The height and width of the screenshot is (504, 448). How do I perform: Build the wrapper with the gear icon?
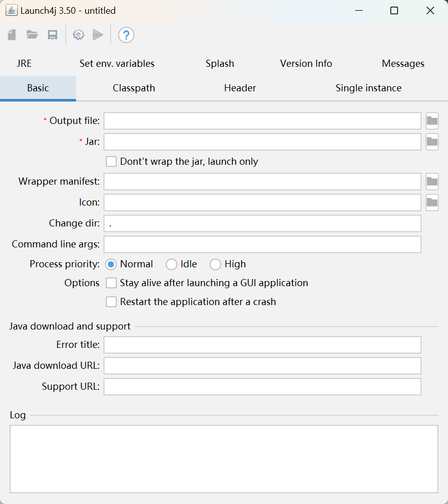[x=79, y=35]
